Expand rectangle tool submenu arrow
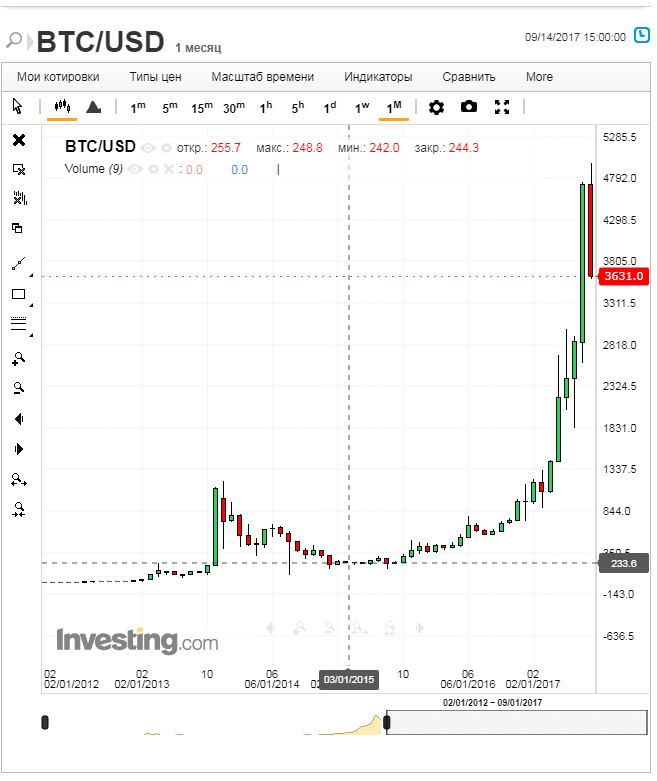The width and height of the screenshot is (657, 781). (31, 305)
